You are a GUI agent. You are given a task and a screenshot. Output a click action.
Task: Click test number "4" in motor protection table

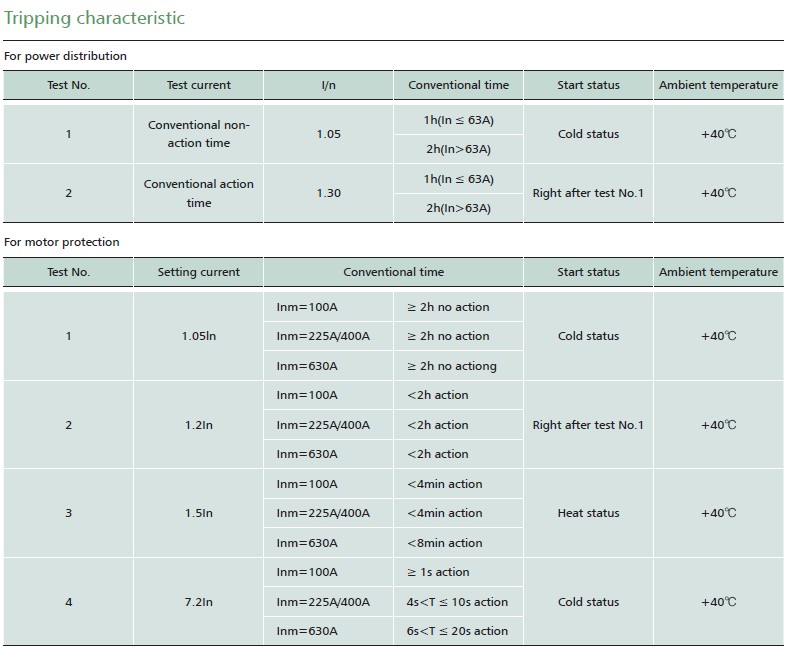click(x=68, y=602)
